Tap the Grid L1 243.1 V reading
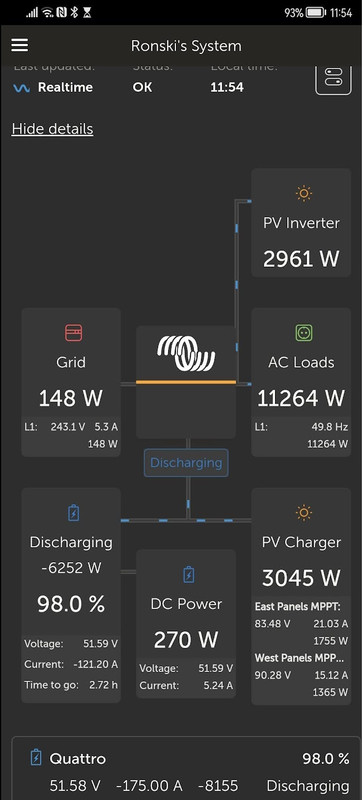This screenshot has height=800, width=363. (x=67, y=427)
